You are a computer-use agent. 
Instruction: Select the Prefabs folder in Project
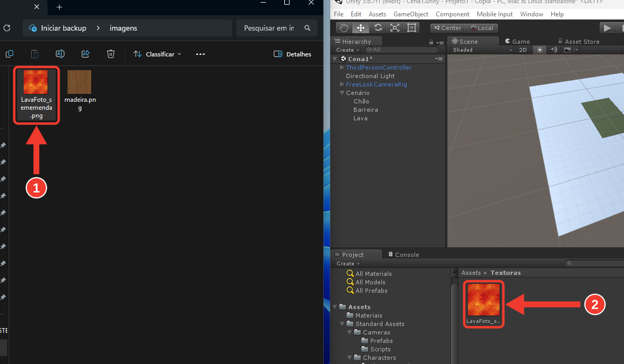pyautogui.click(x=377, y=341)
